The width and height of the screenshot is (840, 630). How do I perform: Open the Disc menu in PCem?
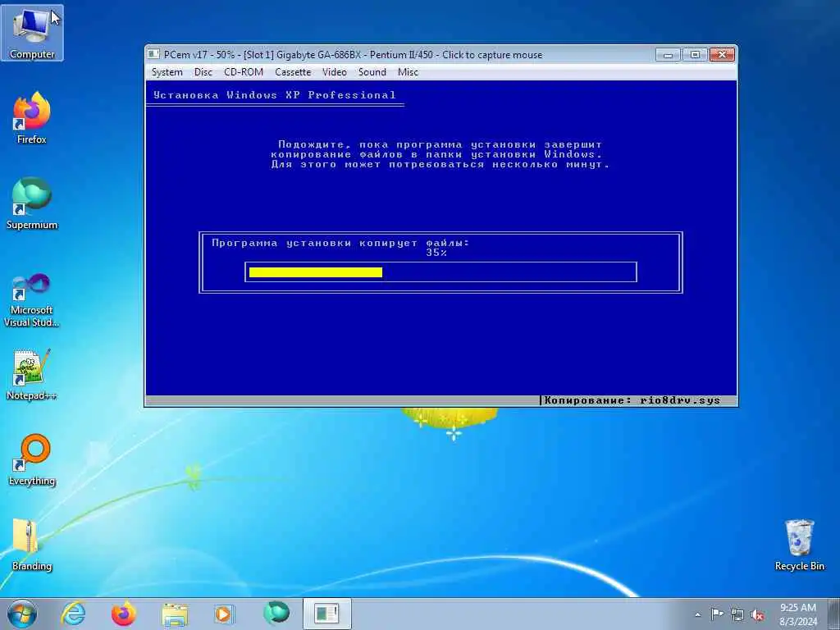203,72
